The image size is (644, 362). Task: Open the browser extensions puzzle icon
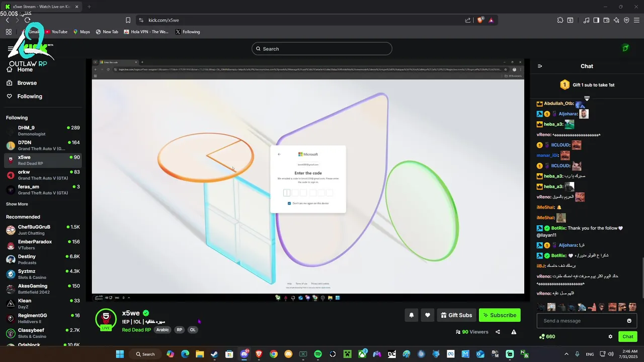560,20
